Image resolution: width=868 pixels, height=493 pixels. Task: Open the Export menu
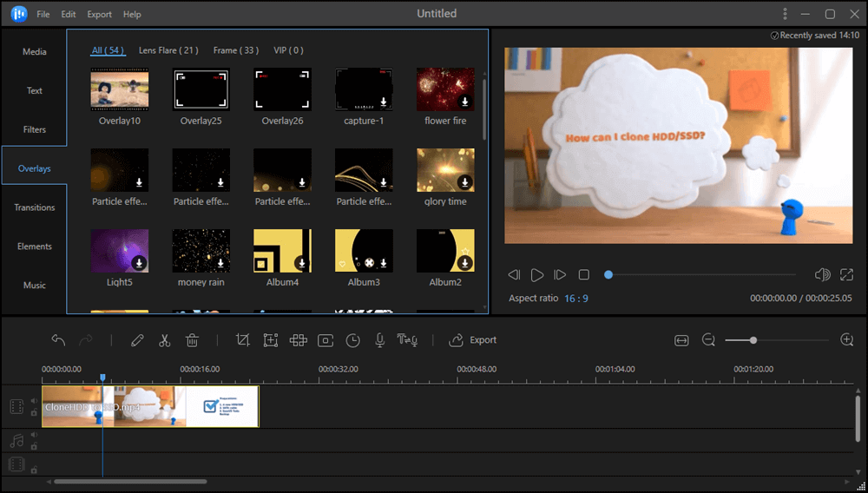click(99, 15)
